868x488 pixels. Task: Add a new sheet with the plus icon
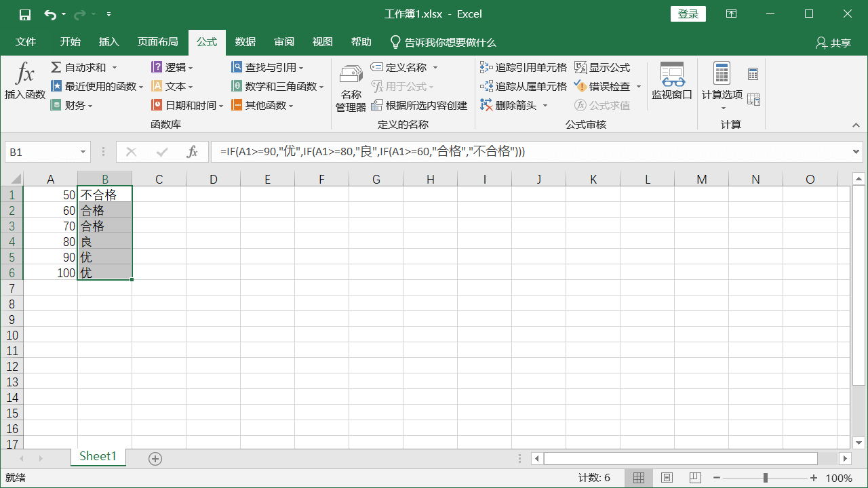coord(155,459)
